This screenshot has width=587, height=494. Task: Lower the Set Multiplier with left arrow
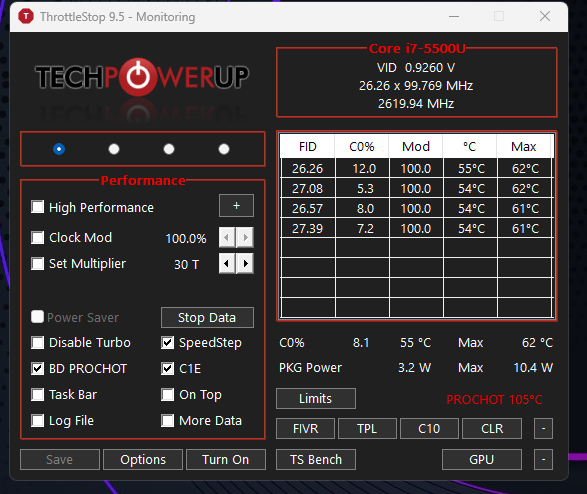click(x=226, y=263)
